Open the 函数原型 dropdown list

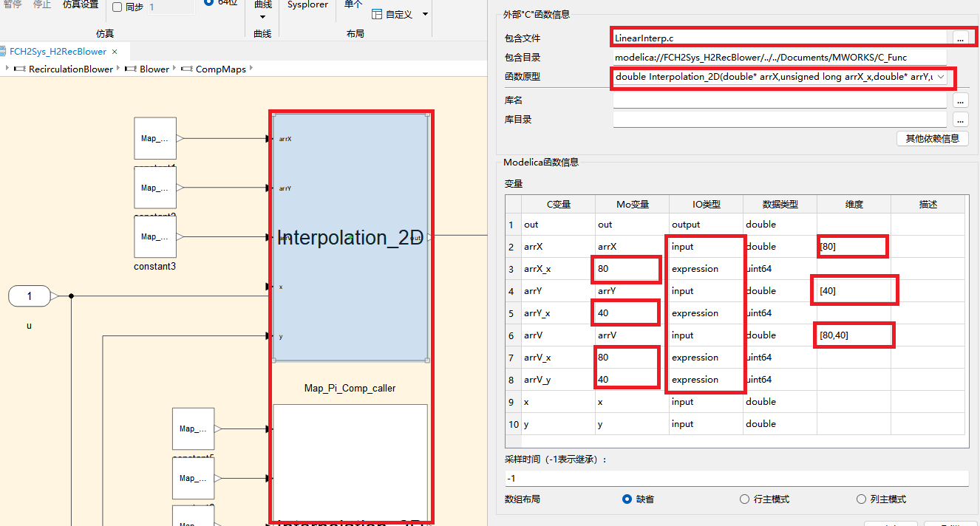pos(939,77)
